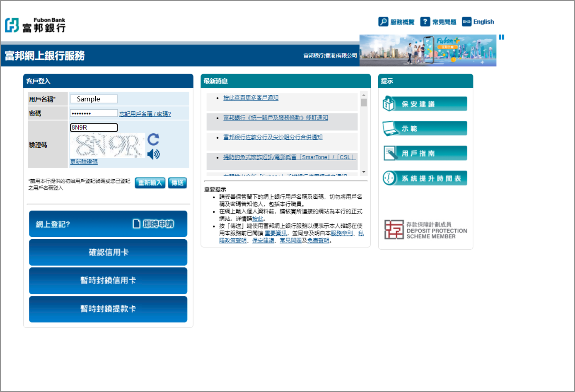Click the 示範 demo button
Screen dimensions: 575x392
point(425,128)
